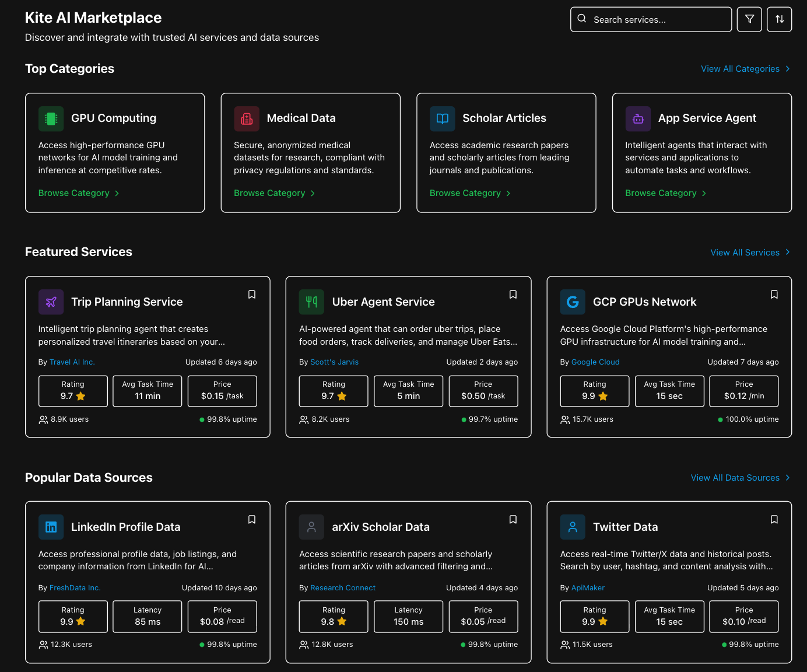This screenshot has width=807, height=672.
Task: Click green uptime dot on GCP GPUs card
Action: click(721, 419)
